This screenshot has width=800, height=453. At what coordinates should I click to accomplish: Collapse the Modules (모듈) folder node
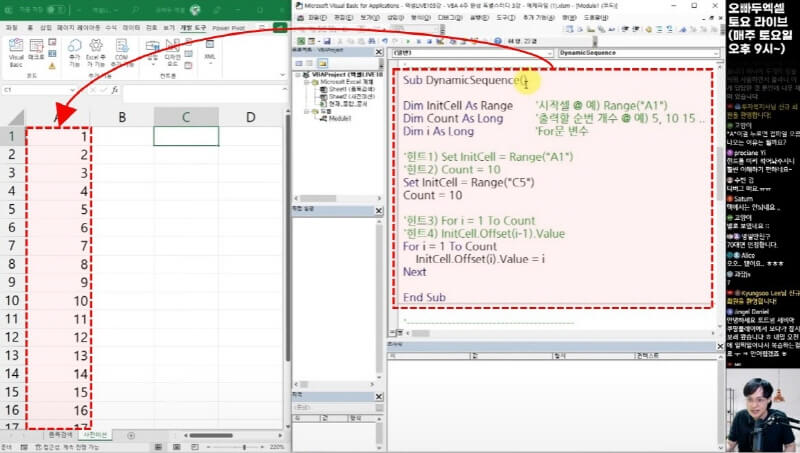[x=308, y=111]
